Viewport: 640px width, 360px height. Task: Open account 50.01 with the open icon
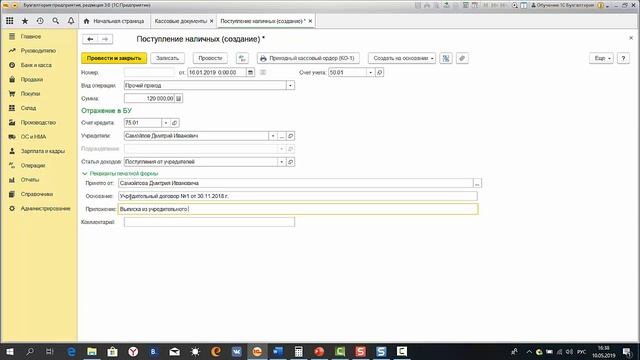click(x=379, y=72)
